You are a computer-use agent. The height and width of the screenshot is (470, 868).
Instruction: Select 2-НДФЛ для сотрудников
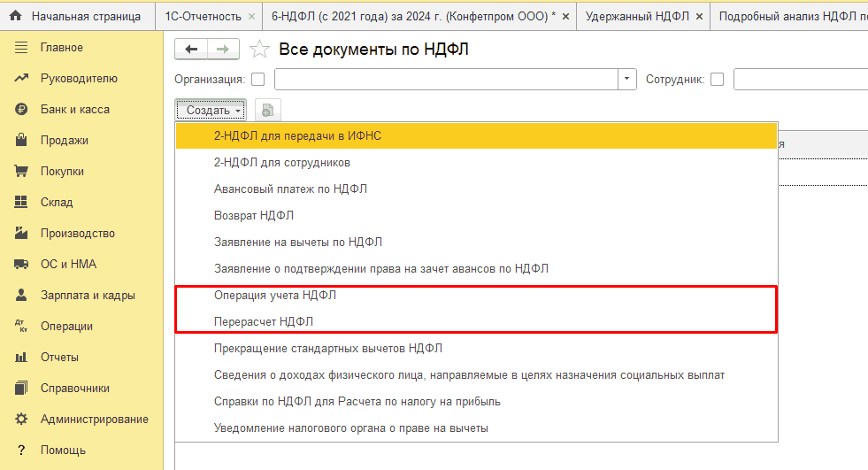pos(477,162)
